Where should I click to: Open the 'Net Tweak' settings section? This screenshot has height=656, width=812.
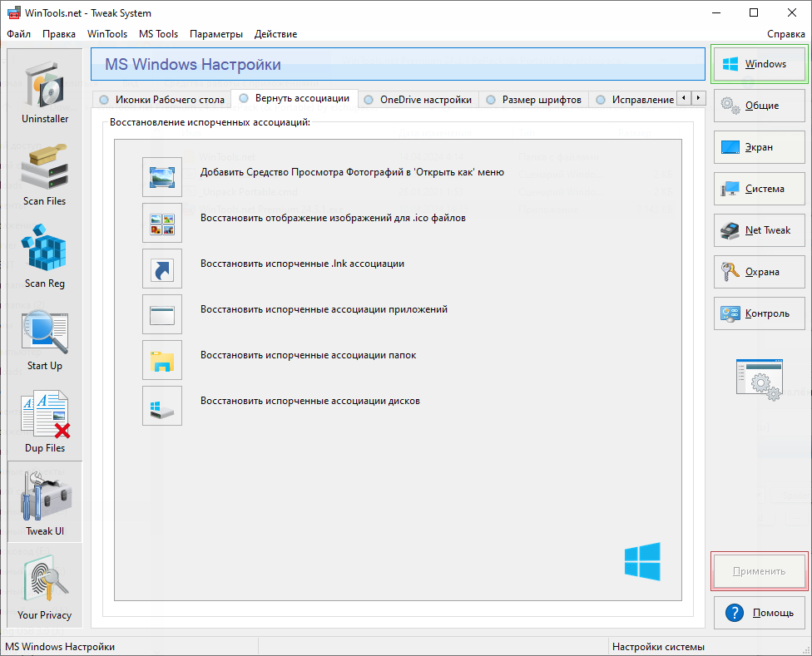(759, 230)
